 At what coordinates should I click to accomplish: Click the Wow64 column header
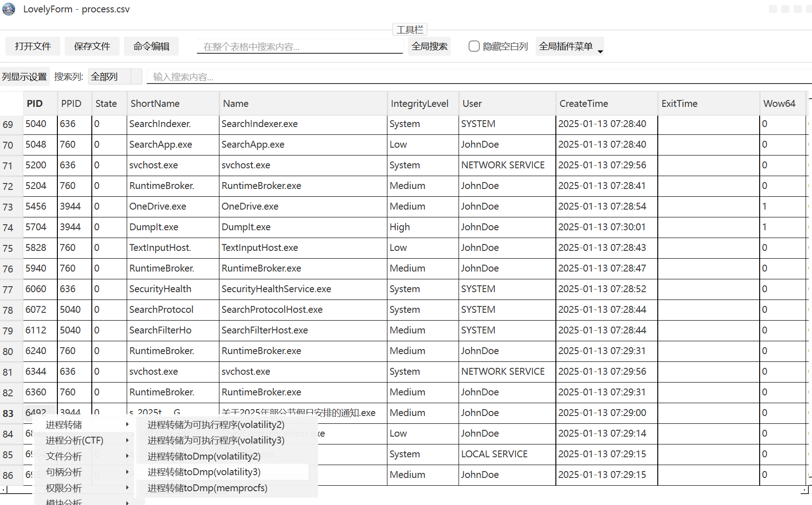click(x=783, y=104)
